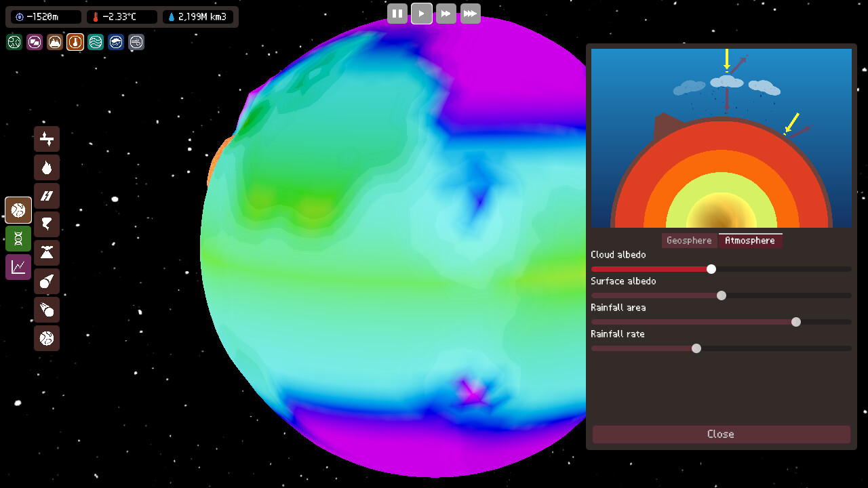Adjust the Rainfall rate slider
This screenshot has width=868, height=488.
pyautogui.click(x=696, y=348)
